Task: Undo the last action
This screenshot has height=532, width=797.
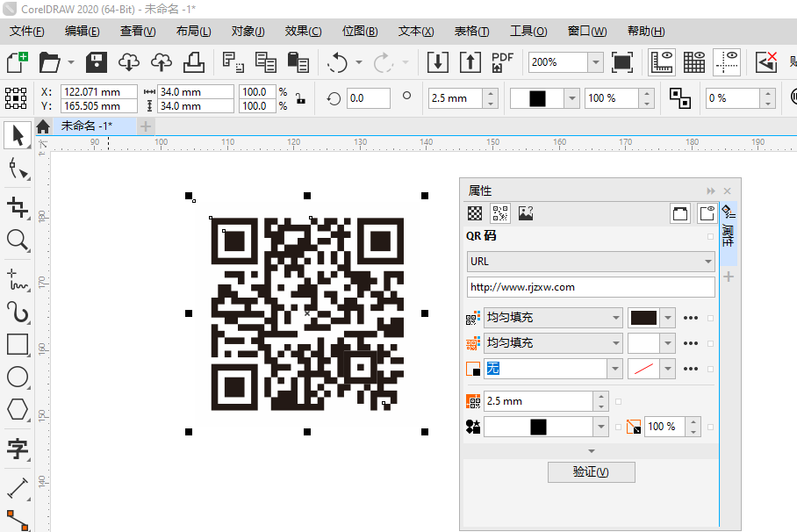Action: point(337,62)
